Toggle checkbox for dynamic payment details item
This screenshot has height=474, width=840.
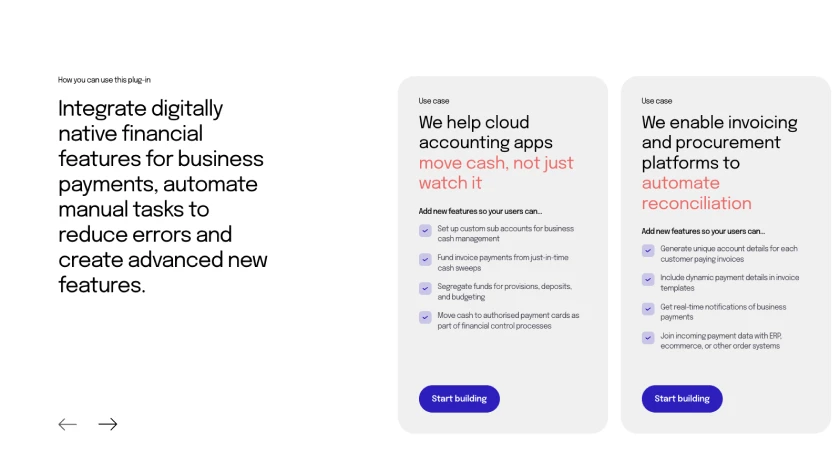click(x=648, y=279)
